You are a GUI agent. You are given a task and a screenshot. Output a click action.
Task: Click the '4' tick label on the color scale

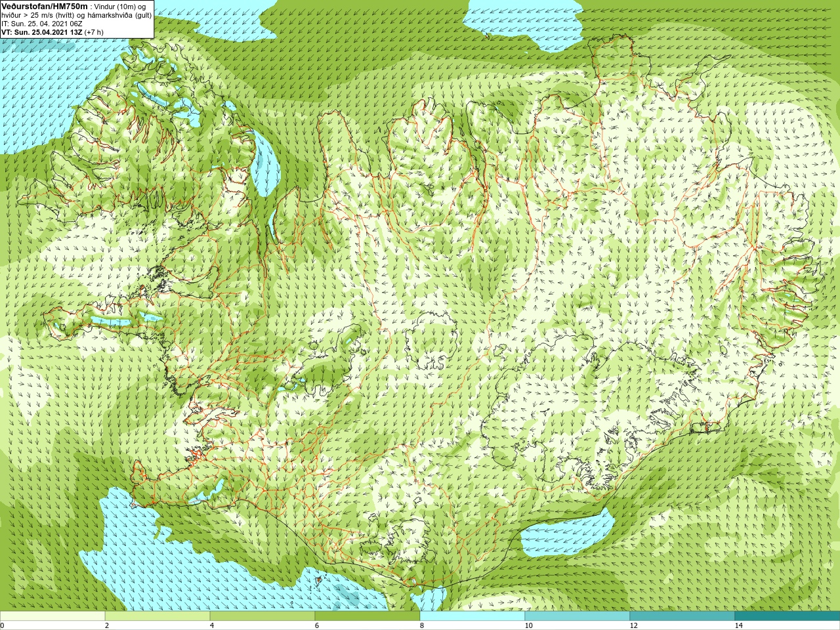tap(212, 625)
